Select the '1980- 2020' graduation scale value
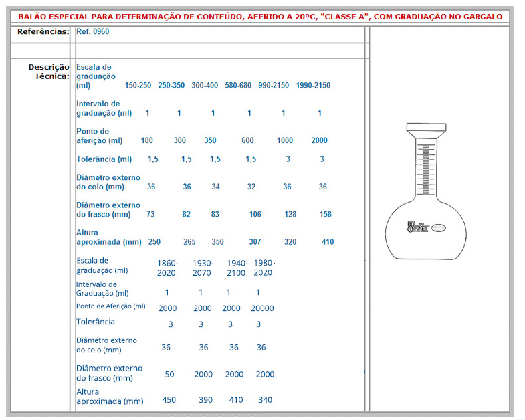This screenshot has height=420, width=525. pos(264,268)
